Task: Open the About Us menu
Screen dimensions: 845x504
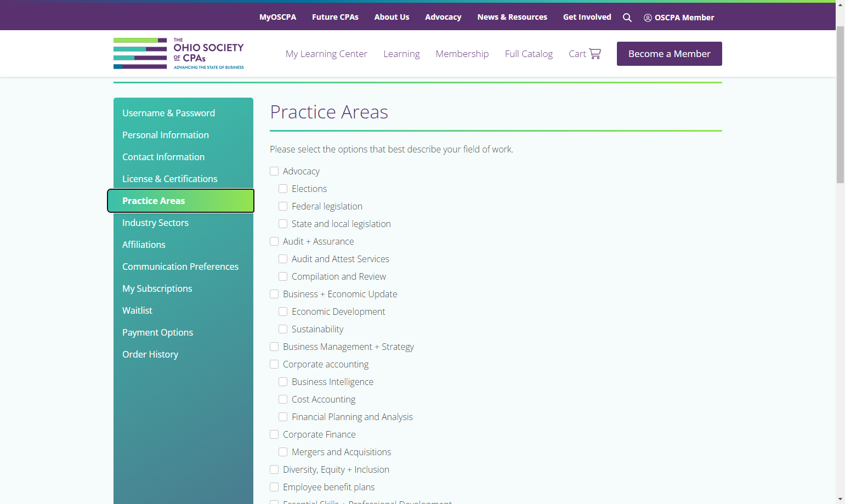Action: (392, 17)
